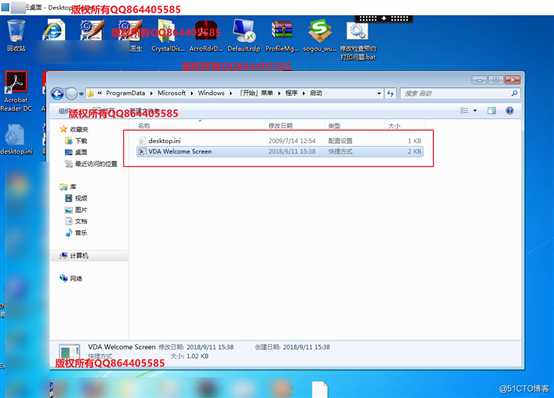Viewport: 554px width, 398px height.
Task: Select 计算机 in the navigation pane
Action: [79, 255]
